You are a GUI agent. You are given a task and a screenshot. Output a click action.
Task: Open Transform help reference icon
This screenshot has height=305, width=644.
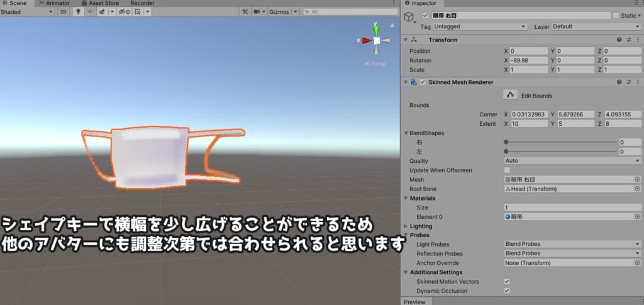(619, 40)
